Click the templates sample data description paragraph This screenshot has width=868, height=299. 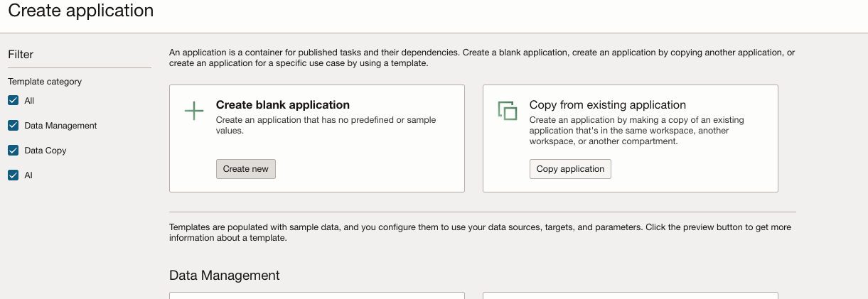click(480, 233)
